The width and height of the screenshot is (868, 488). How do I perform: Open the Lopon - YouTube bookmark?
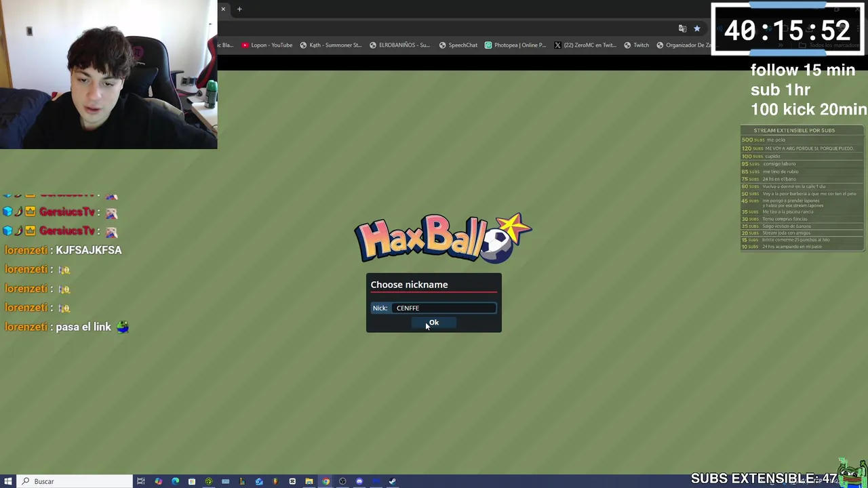[267, 45]
